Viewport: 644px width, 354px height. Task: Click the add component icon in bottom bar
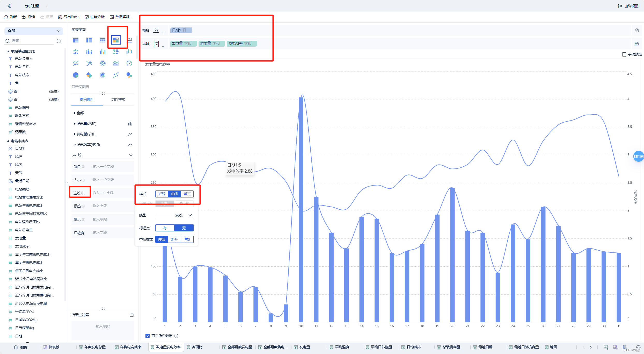[606, 347]
